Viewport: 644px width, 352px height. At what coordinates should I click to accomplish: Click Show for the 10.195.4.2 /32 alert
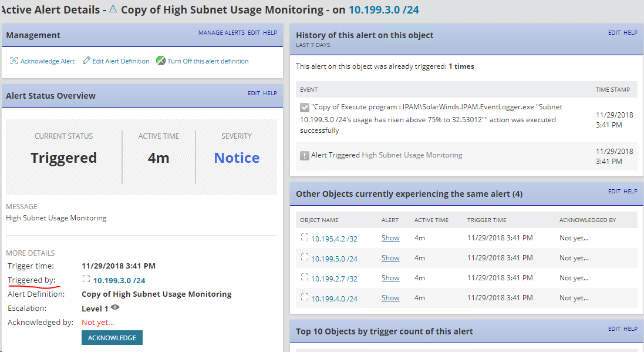(x=390, y=237)
